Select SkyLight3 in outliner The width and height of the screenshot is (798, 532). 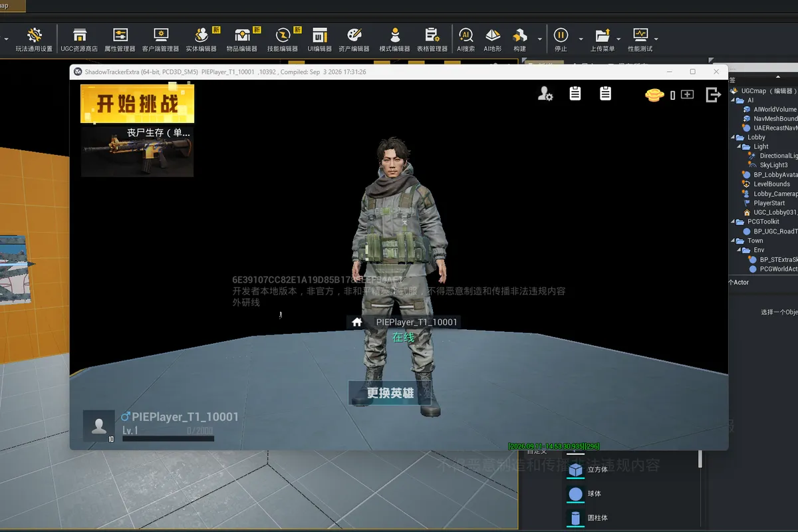pyautogui.click(x=769, y=166)
